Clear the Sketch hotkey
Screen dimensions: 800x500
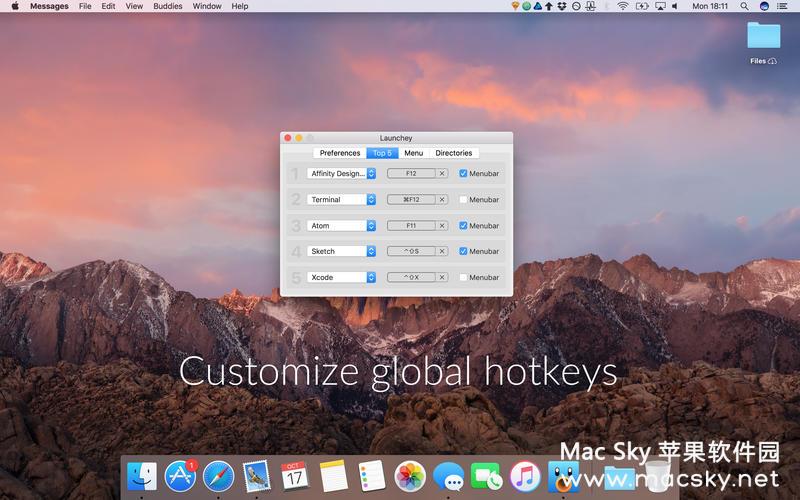[442, 251]
